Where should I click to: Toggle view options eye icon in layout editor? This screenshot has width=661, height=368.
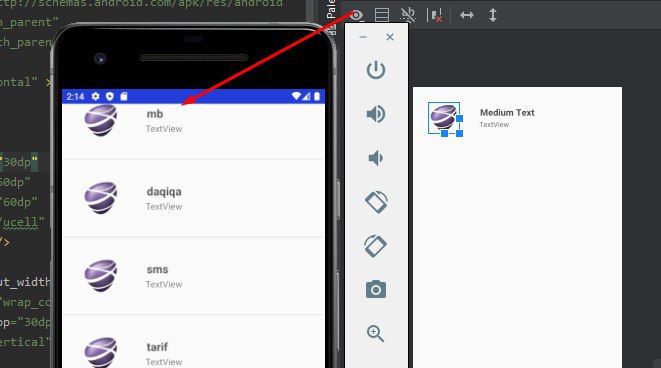point(356,16)
